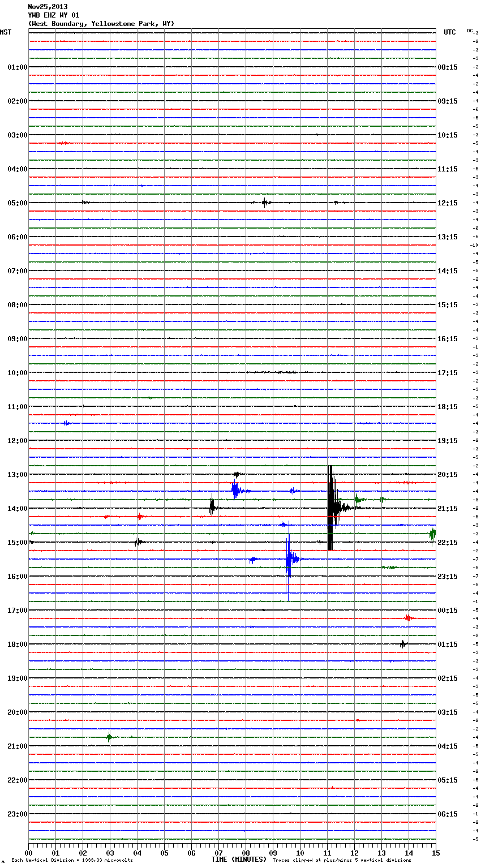This screenshot has height=868, width=481.
Task: Click the black event near minute 8.7 on the 05:00 trace
Action: click(265, 202)
